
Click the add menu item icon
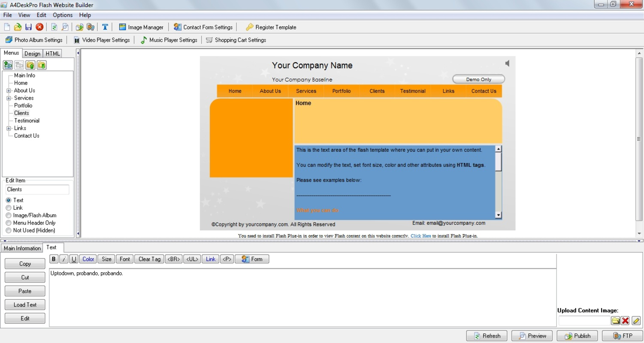pyautogui.click(x=8, y=65)
